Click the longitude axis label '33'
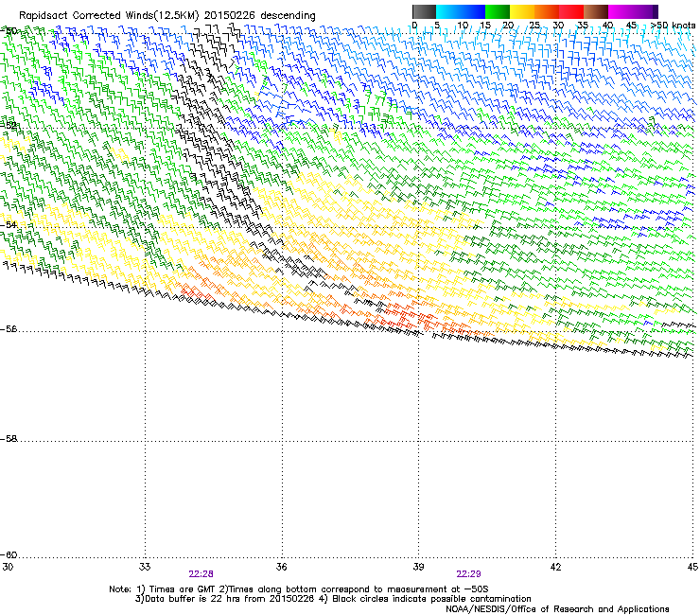Image resolution: width=700 pixels, height=615 pixels. 145,567
